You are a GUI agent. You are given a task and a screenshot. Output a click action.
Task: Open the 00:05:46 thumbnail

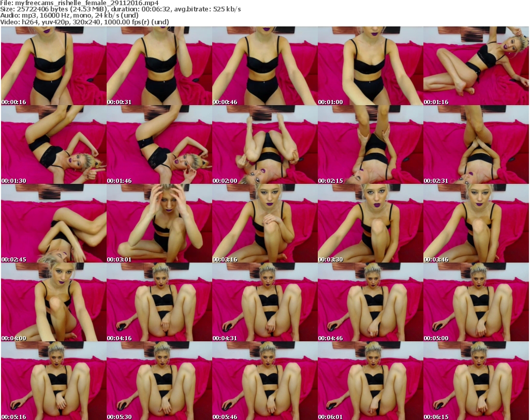tap(264, 381)
